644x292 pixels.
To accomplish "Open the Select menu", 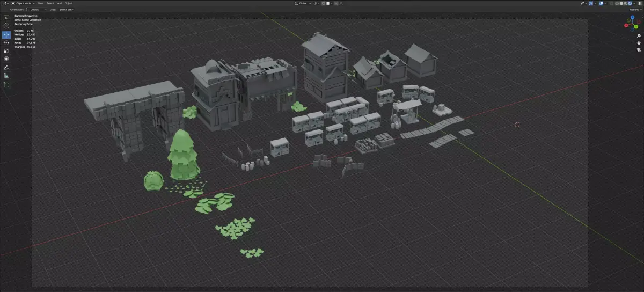I will (x=50, y=3).
